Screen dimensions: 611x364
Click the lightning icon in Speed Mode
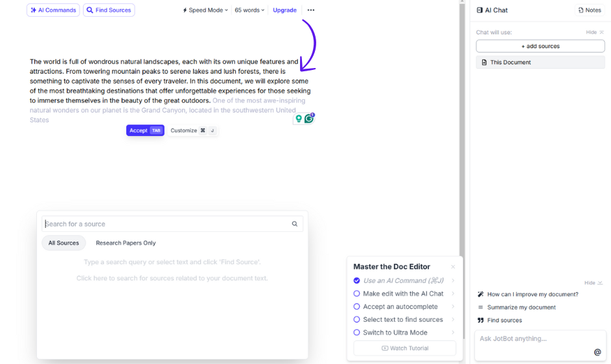click(185, 10)
